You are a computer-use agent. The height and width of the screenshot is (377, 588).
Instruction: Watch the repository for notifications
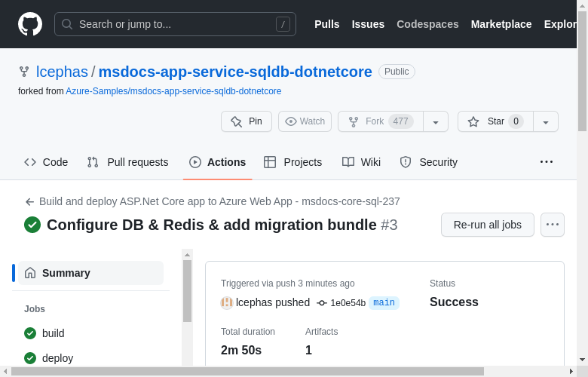point(305,121)
